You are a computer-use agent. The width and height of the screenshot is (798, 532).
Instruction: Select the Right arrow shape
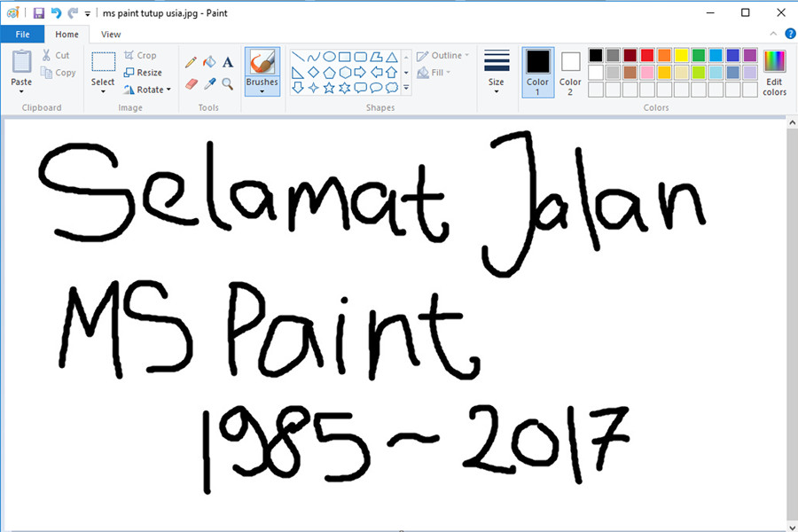(x=360, y=73)
